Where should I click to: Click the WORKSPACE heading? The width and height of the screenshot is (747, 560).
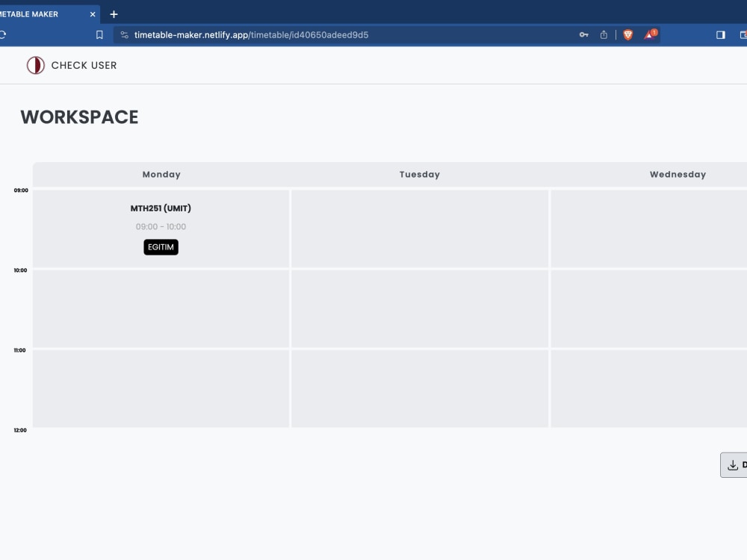[80, 117]
